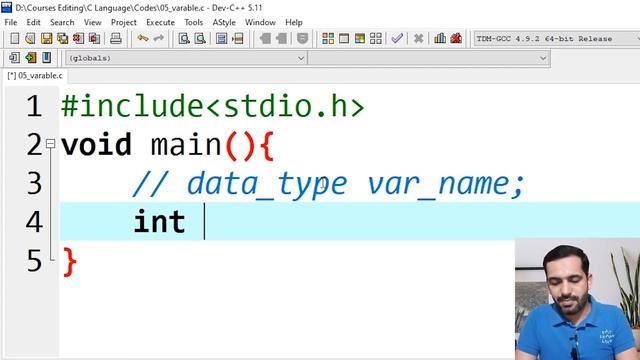
Task: Click the greyed shield icon in toolbar
Action: [302, 39]
